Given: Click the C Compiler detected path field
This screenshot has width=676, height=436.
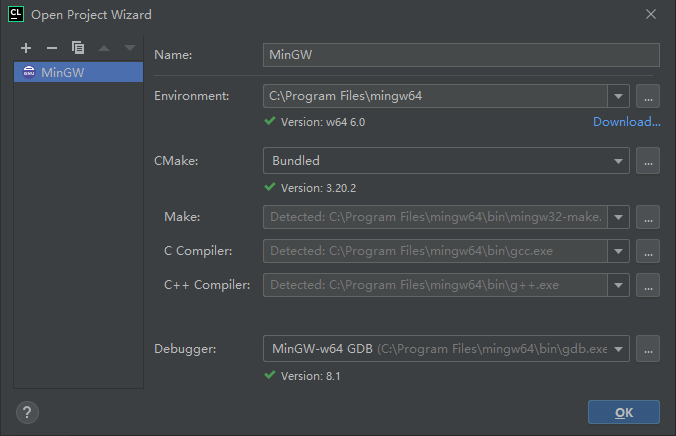Looking at the screenshot, I should coord(435,251).
